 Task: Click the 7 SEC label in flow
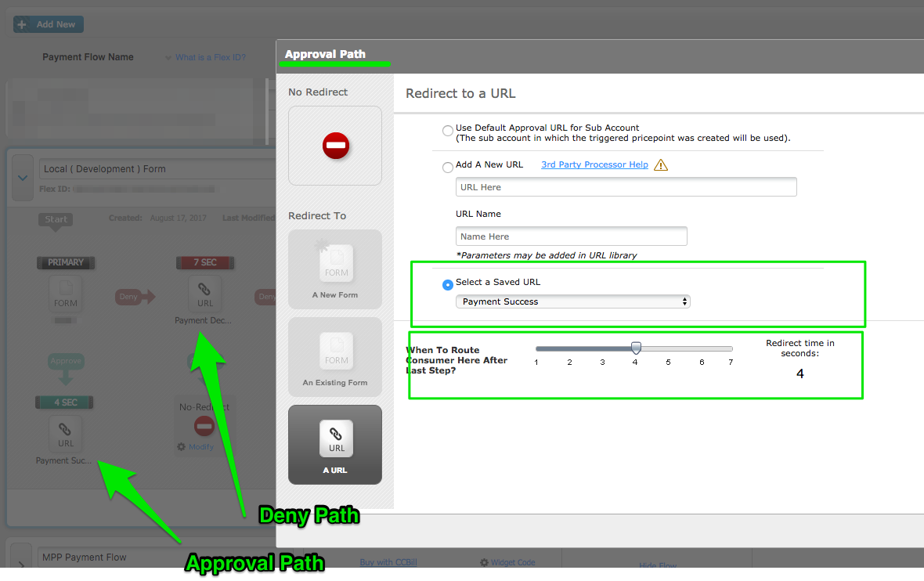point(205,262)
